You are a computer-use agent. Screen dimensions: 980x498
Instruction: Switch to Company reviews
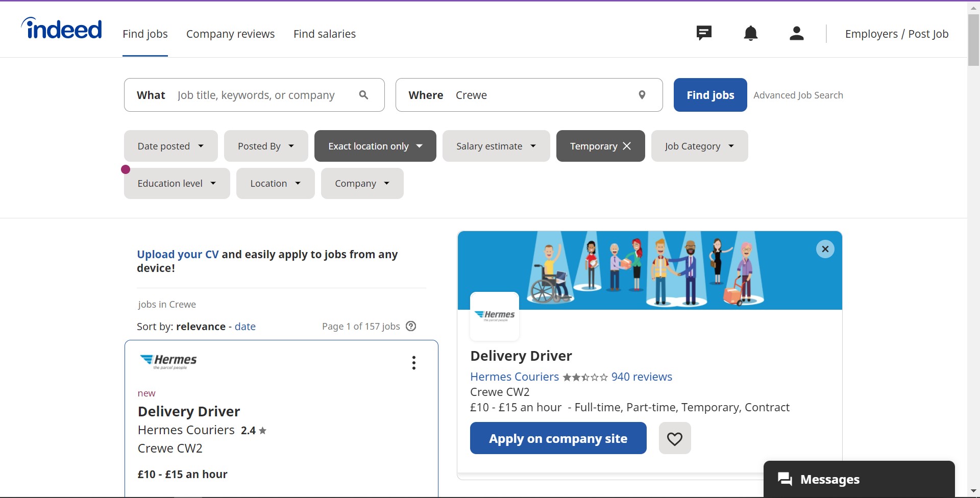(x=230, y=34)
